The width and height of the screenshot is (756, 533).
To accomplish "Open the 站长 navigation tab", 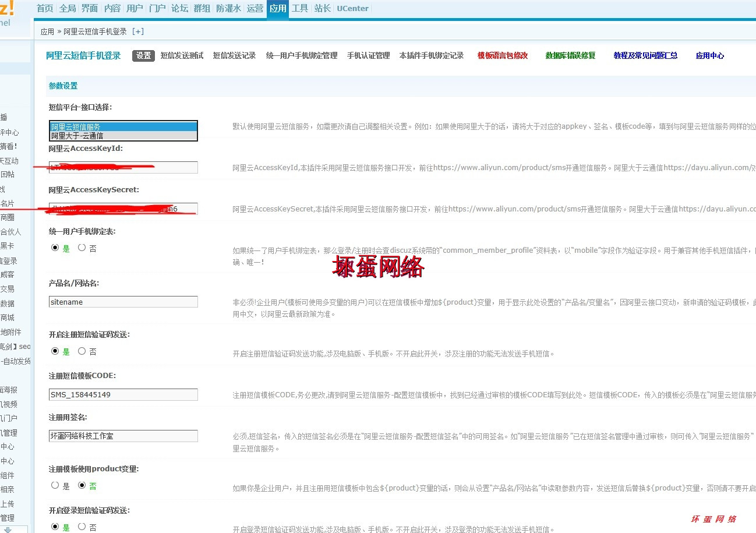I will [x=322, y=8].
